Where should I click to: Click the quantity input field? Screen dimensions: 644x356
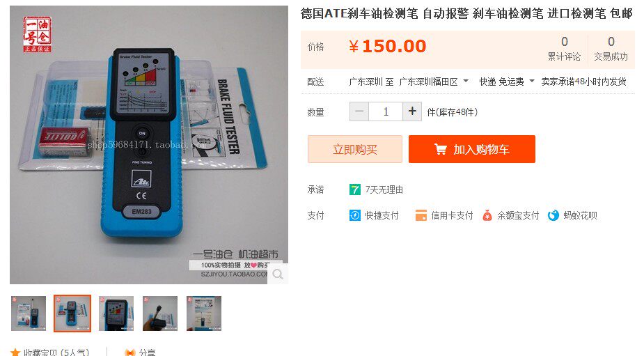[x=386, y=111]
